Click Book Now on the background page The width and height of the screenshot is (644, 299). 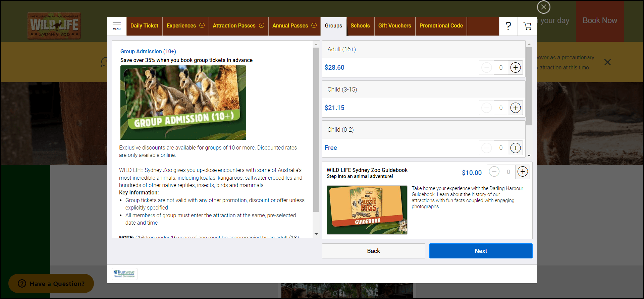600,21
